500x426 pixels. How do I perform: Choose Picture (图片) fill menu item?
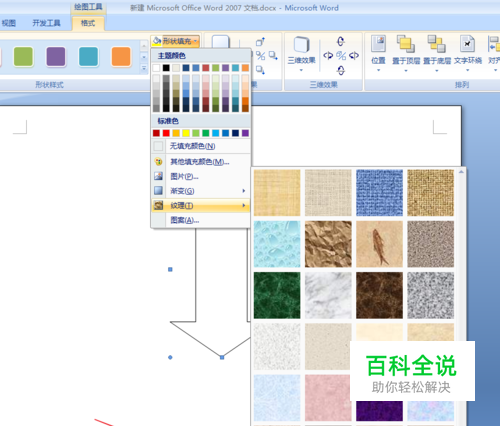click(201, 176)
